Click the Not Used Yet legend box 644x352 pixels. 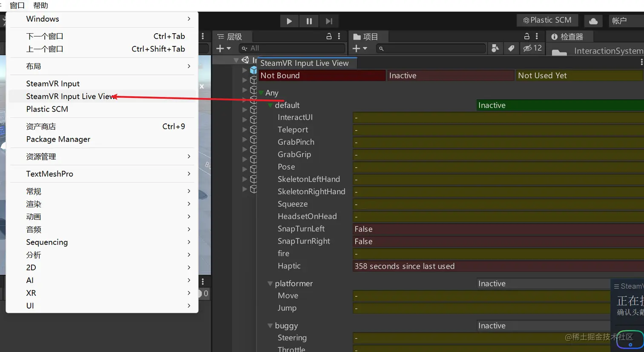pos(579,75)
